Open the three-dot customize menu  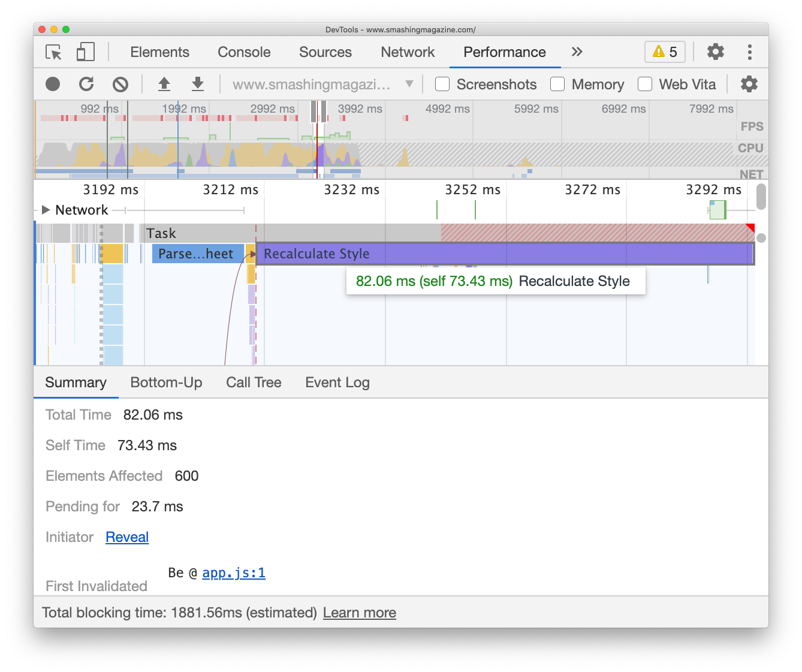(750, 52)
